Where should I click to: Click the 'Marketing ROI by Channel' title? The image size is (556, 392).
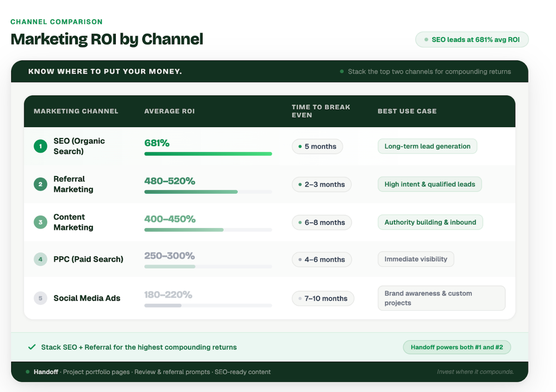tap(107, 39)
